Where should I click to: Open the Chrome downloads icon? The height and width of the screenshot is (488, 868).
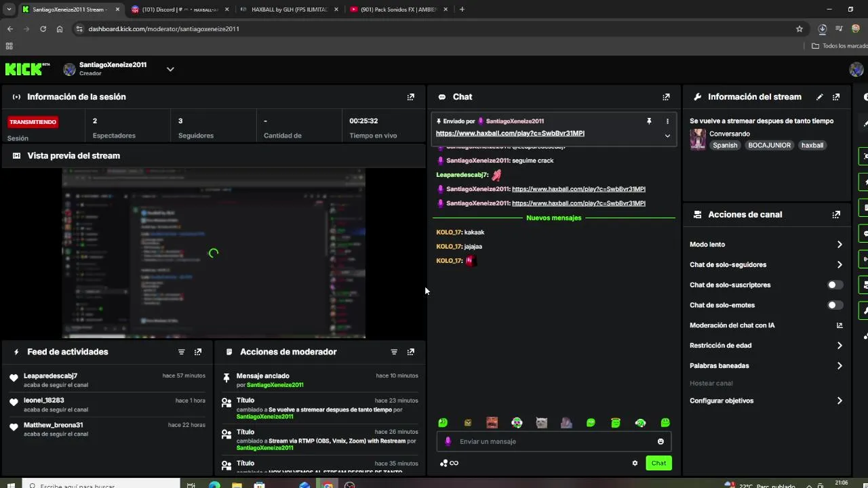click(822, 29)
